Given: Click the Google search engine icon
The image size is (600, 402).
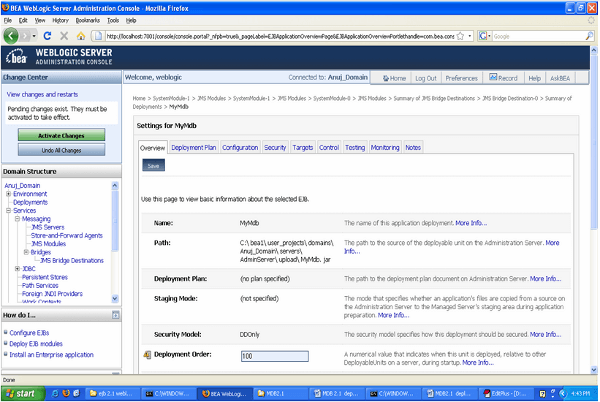Looking at the screenshot, I should point(483,36).
